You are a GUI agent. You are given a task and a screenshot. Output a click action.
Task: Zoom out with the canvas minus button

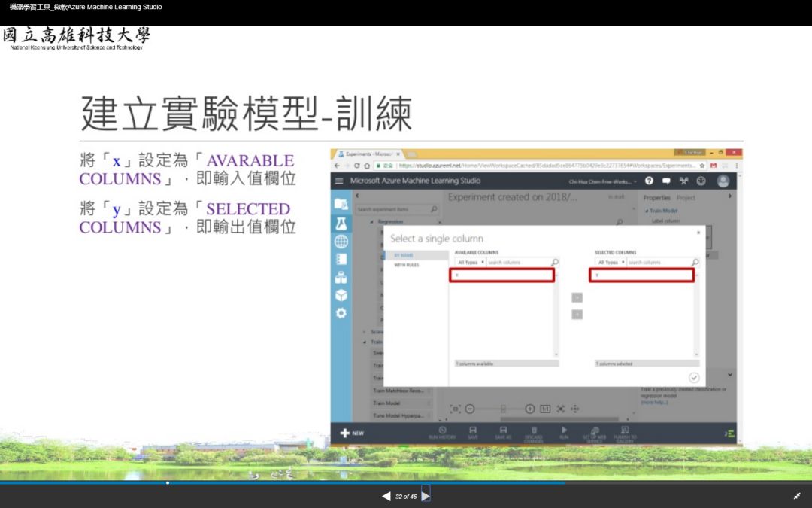click(470, 409)
